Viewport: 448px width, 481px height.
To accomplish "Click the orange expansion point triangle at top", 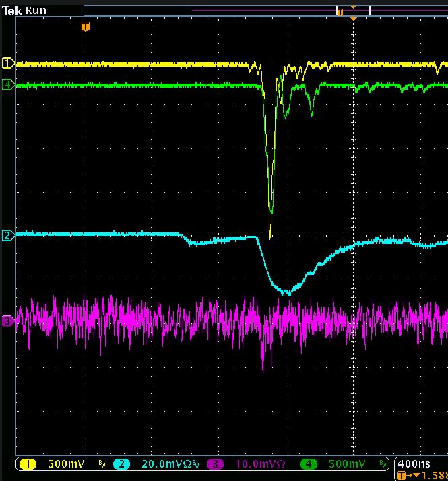I will (x=353, y=18).
